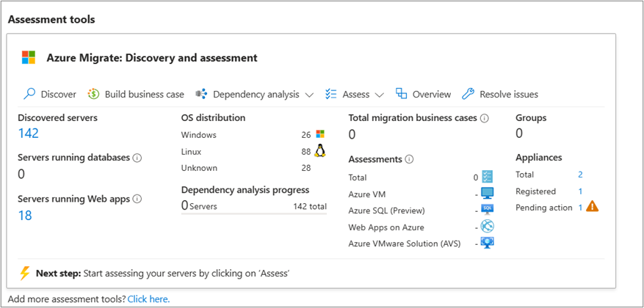Screen dimensions: 644x308
Task: Click the Resolve issues wrench icon
Action: pyautogui.click(x=468, y=94)
